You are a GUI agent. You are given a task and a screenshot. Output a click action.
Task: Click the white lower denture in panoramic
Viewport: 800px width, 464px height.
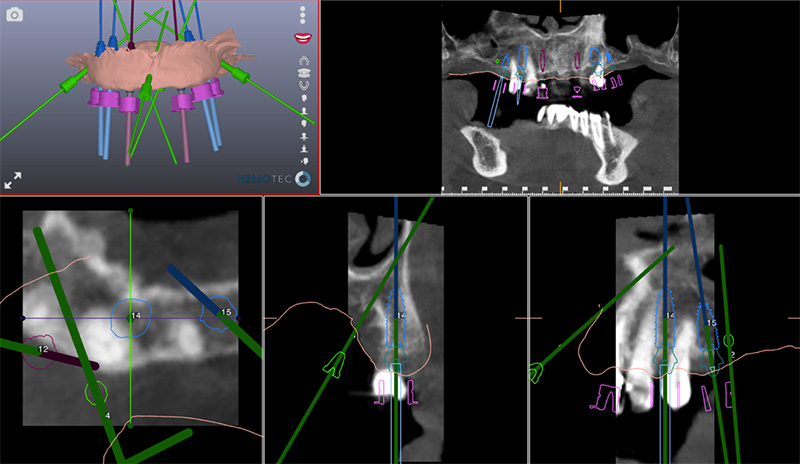coord(575,120)
